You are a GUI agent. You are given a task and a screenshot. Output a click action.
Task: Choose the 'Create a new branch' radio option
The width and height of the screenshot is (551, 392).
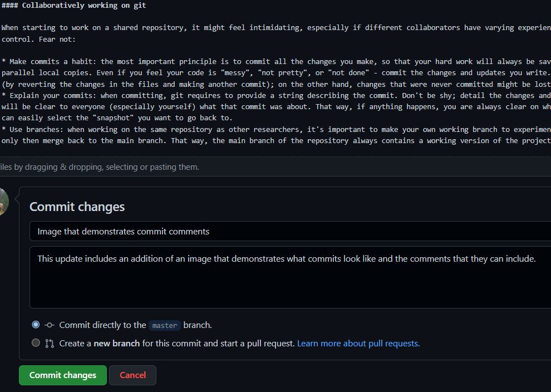pos(36,343)
